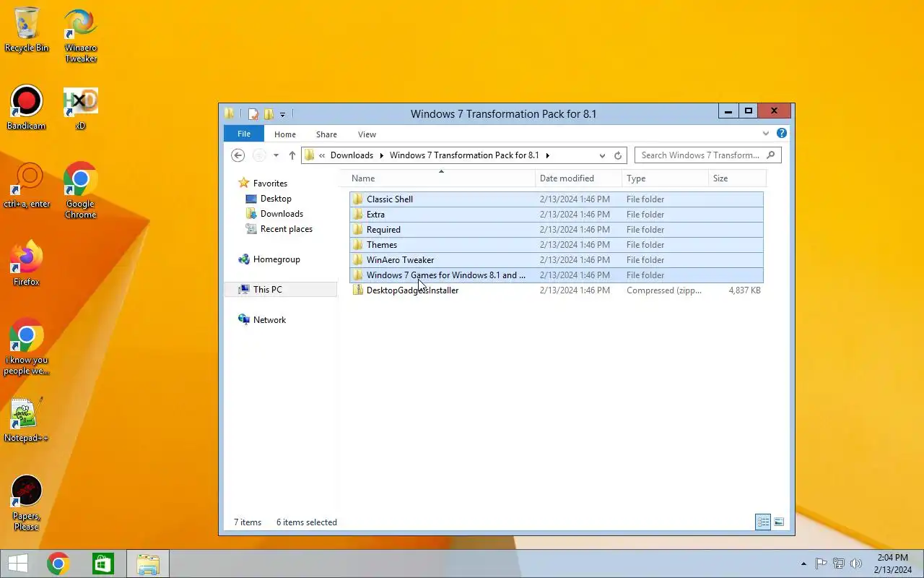Select the Required folder row
Viewport: 924px width, 578px height.
[556, 230]
